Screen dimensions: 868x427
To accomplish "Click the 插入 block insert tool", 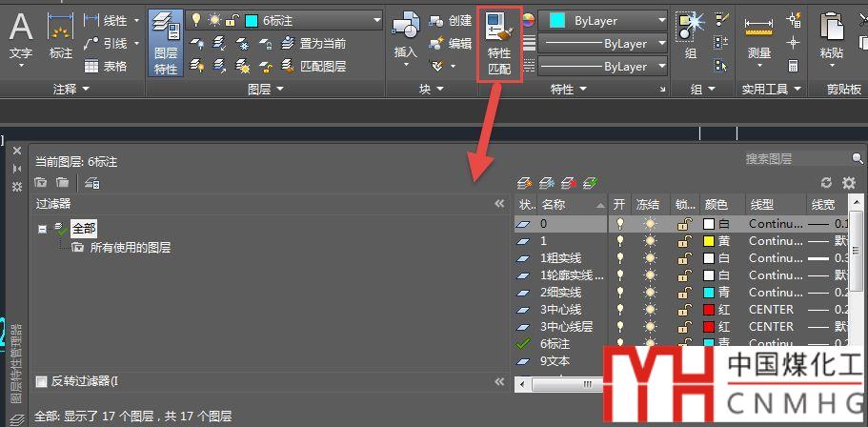I will (405, 39).
